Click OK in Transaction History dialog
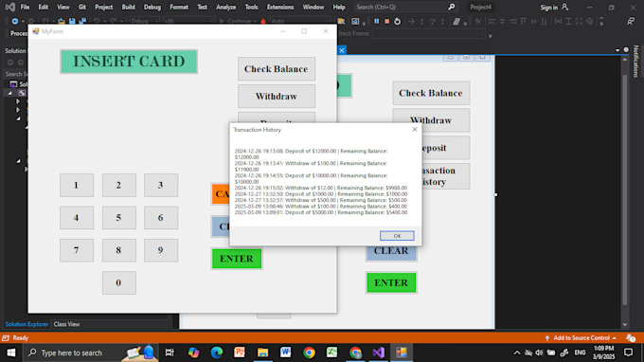 pyautogui.click(x=397, y=235)
